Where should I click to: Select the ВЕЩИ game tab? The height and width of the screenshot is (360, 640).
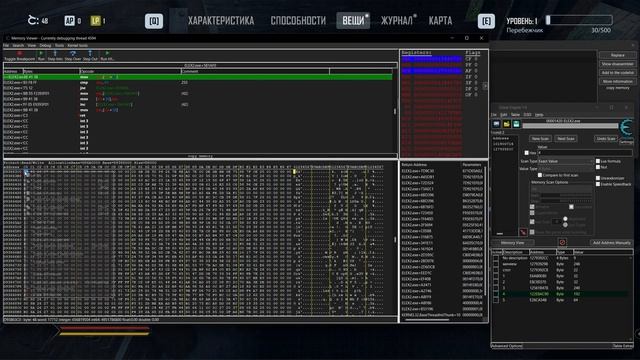tap(353, 21)
